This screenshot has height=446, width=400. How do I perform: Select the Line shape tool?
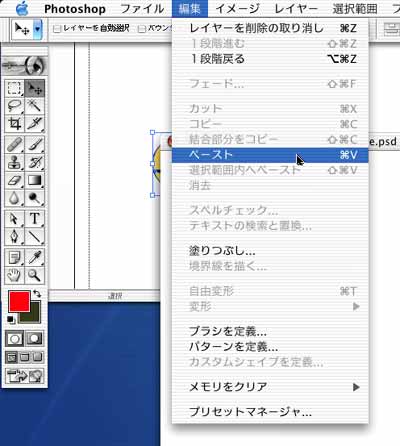34,237
